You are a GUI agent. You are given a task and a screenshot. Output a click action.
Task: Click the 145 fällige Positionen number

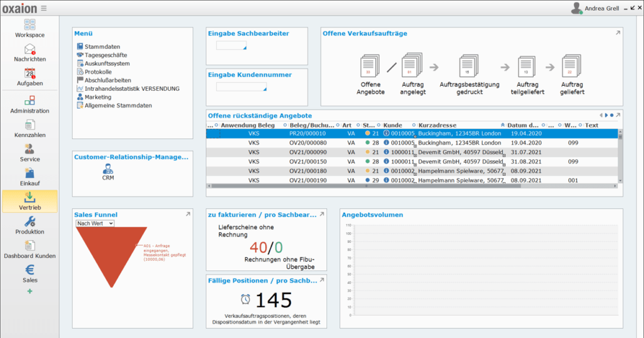(273, 300)
